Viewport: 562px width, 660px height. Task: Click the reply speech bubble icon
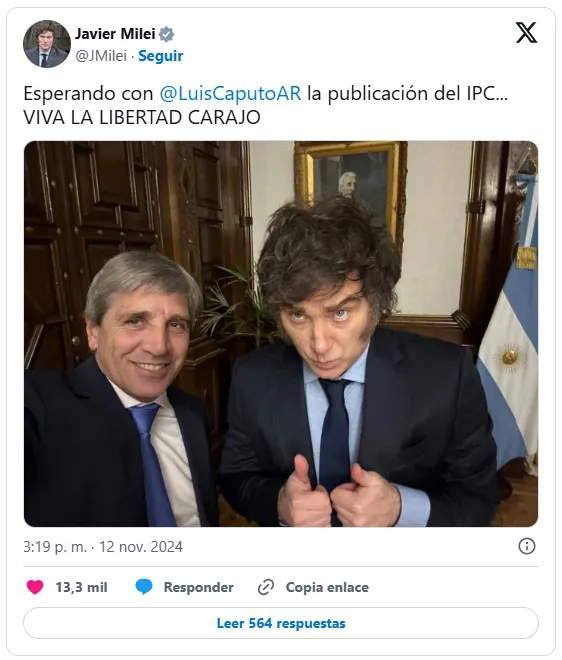tap(144, 587)
